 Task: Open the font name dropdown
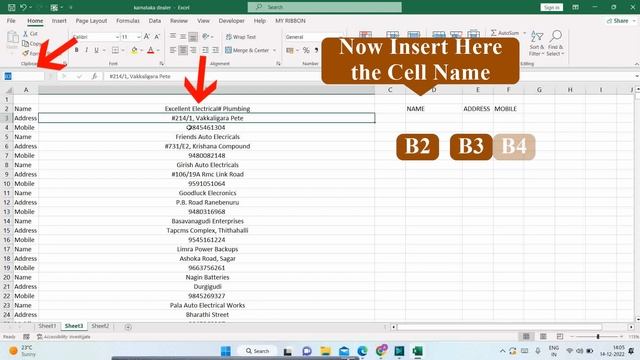tap(117, 37)
